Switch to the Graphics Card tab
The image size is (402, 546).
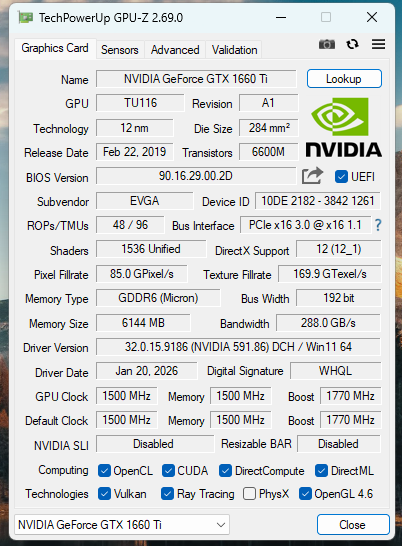point(55,48)
